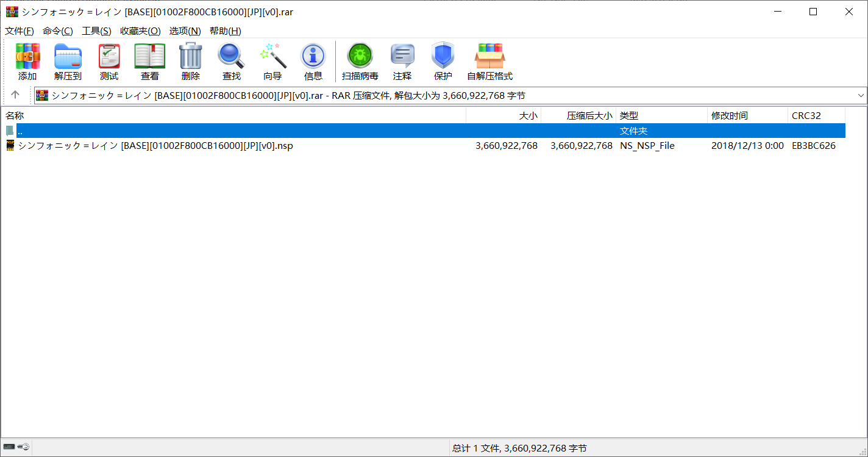Image resolution: width=868 pixels, height=457 pixels.
Task: Open the 工具(S) menu
Action: click(x=97, y=31)
